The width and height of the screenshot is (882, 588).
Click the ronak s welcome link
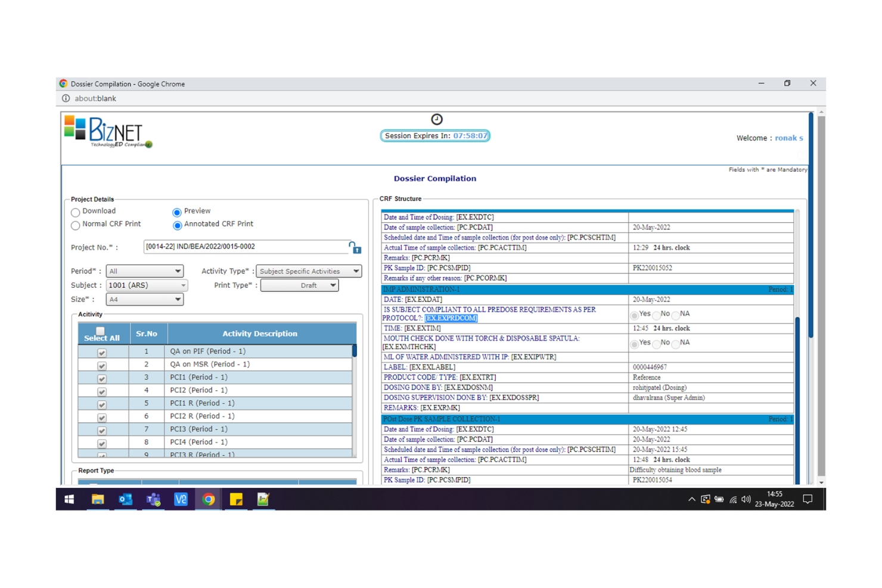tap(788, 138)
